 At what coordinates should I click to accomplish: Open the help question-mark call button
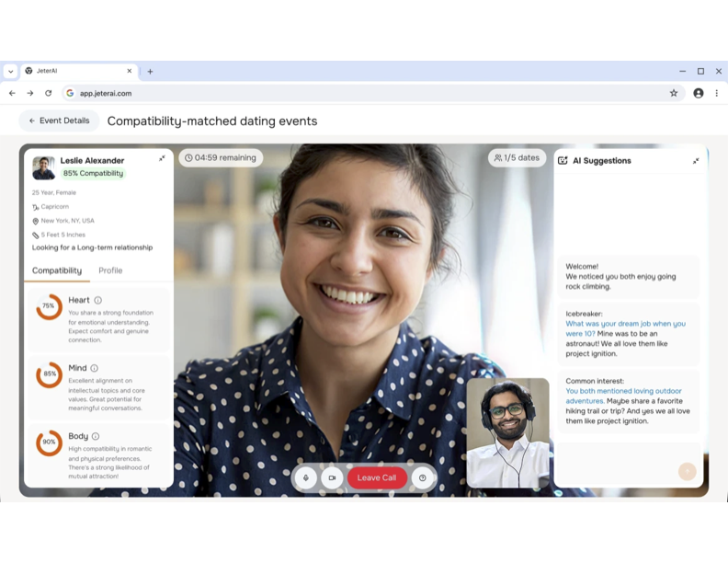click(422, 477)
